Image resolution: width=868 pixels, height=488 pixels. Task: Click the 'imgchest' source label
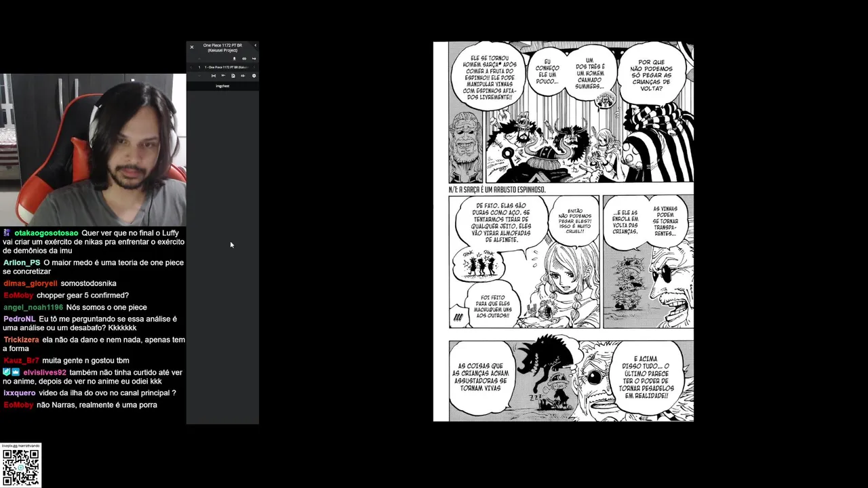coord(222,86)
